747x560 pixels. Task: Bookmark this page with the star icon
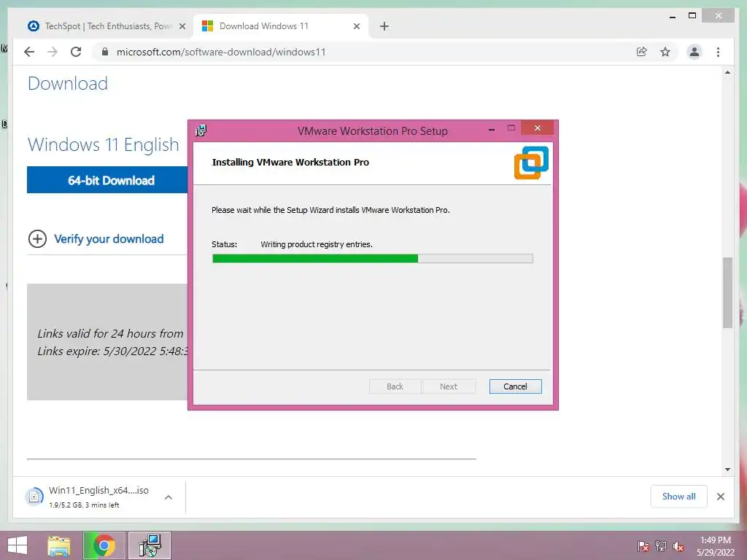click(x=665, y=52)
